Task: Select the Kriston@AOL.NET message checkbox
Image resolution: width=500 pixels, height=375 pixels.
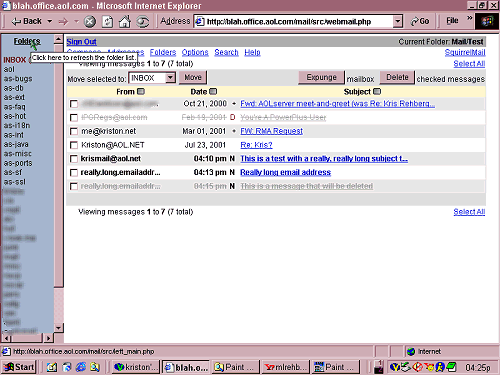Action: click(74, 145)
